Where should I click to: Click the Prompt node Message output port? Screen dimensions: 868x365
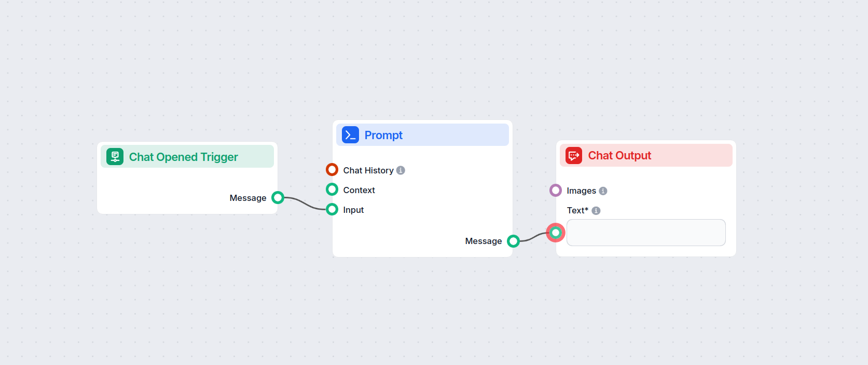513,241
